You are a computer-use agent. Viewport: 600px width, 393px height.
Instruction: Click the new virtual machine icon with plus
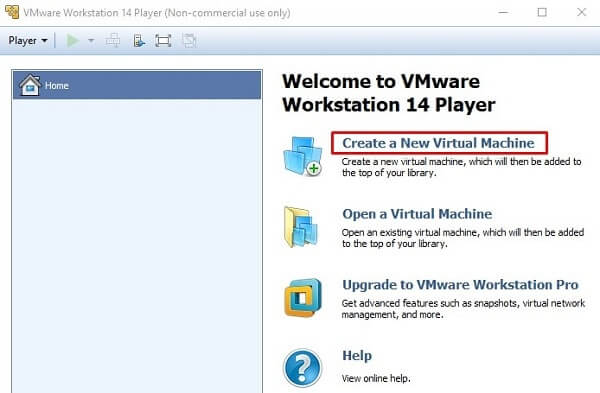pyautogui.click(x=303, y=156)
